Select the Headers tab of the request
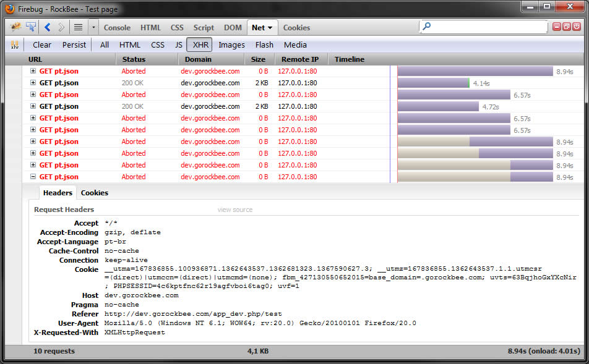This screenshot has width=589, height=364. 58,193
